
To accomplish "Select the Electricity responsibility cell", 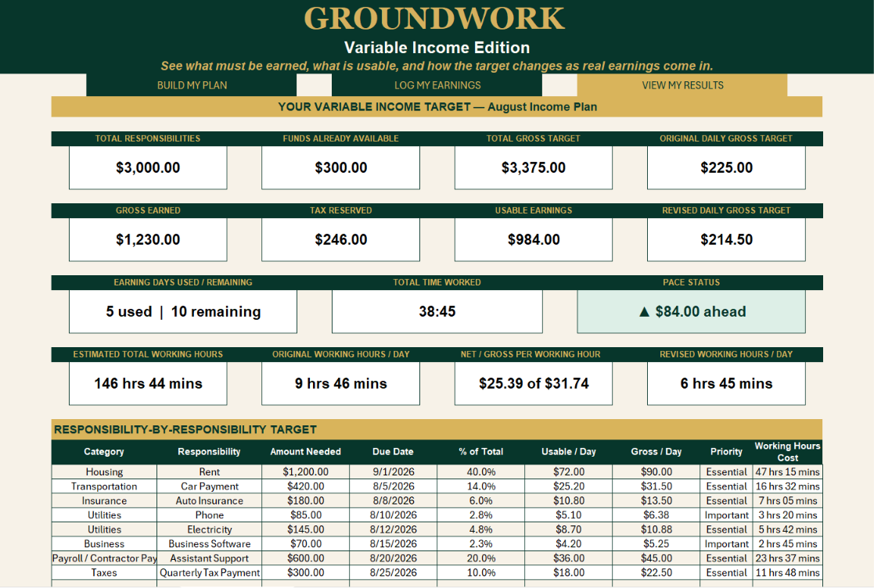I will tap(209, 529).
